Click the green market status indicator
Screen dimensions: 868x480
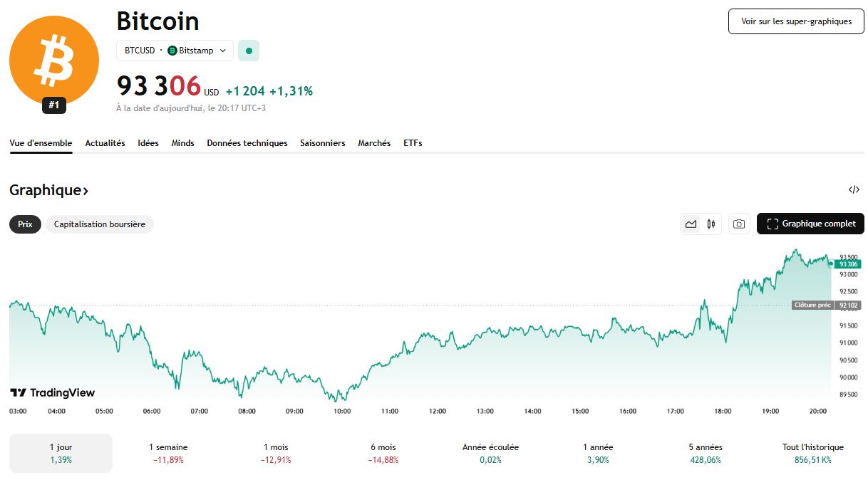tap(249, 51)
